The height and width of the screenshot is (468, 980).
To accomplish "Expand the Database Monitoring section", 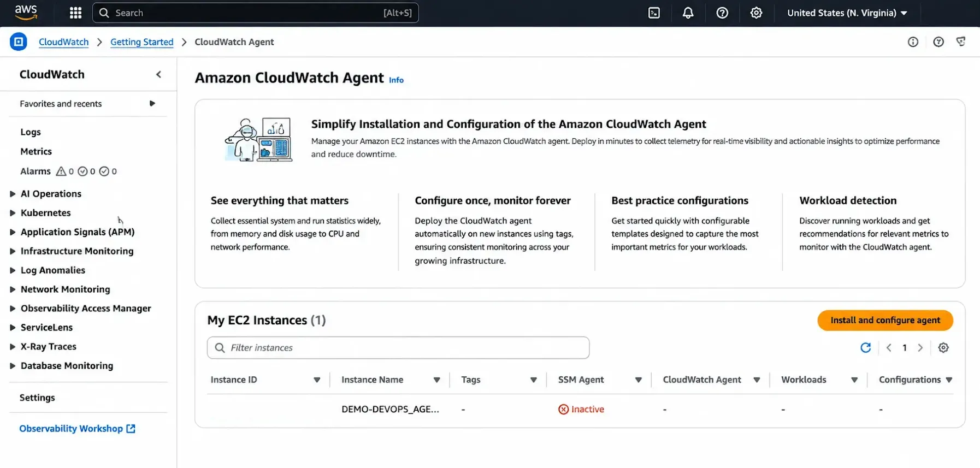I will pyautogui.click(x=12, y=366).
